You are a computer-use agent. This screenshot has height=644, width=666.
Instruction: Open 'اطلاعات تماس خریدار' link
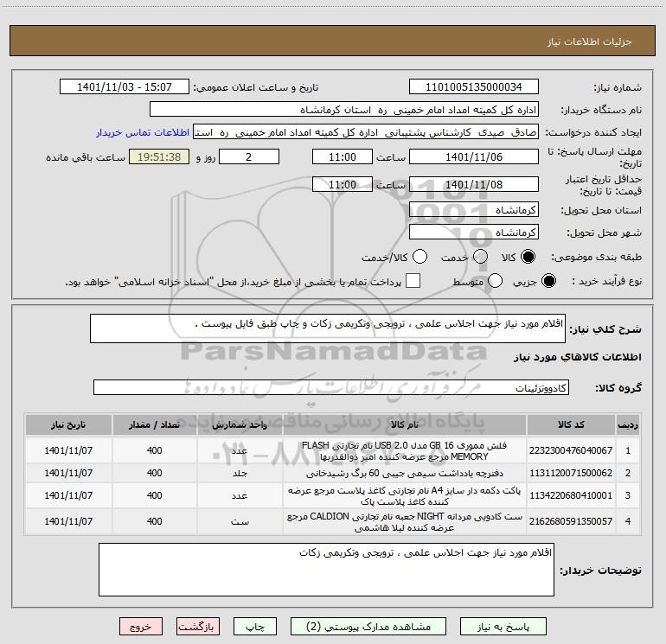(143, 132)
